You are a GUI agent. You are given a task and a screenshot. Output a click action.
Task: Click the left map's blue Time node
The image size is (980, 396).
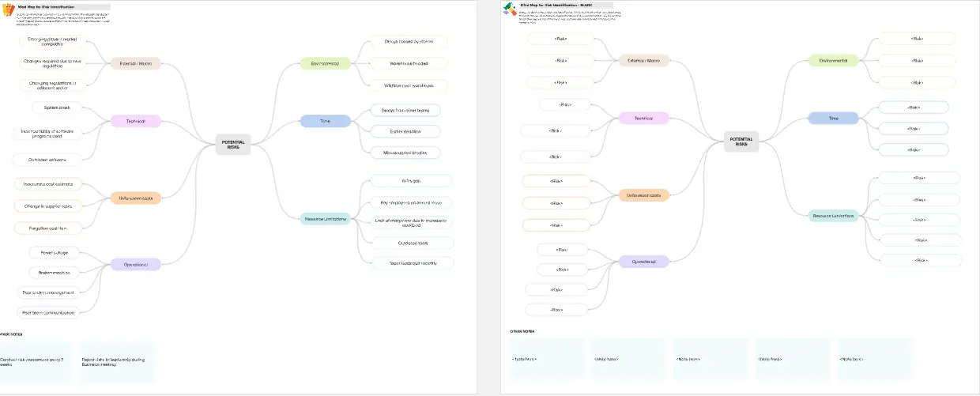pos(325,121)
